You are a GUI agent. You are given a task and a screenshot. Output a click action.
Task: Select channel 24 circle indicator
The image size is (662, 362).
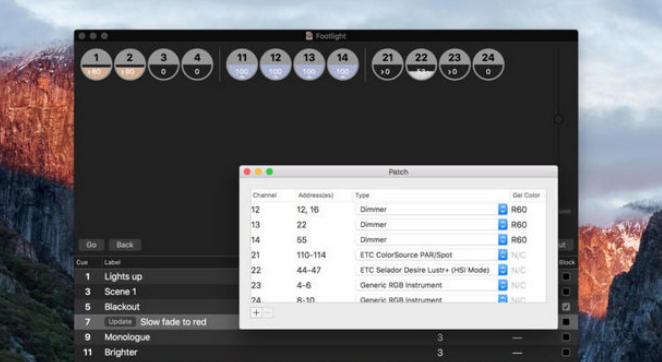488,64
